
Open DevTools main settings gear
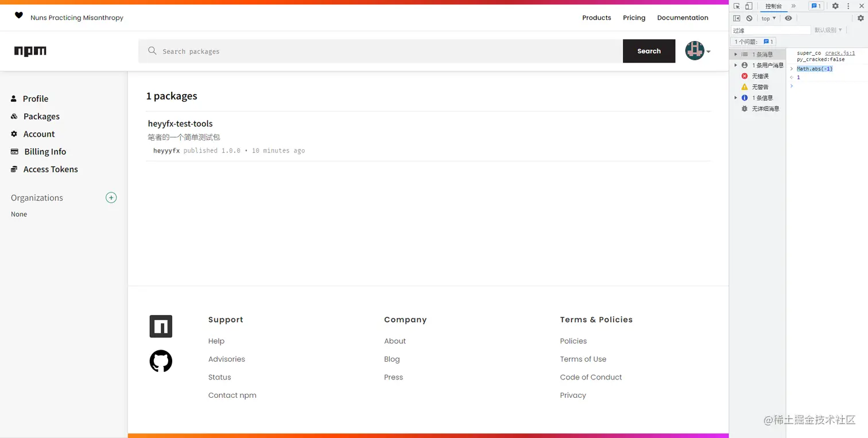(835, 6)
